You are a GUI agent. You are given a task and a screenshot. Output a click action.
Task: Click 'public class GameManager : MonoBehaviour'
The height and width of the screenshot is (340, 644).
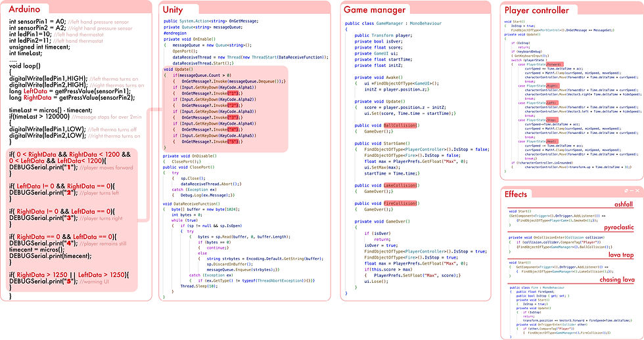click(x=393, y=24)
